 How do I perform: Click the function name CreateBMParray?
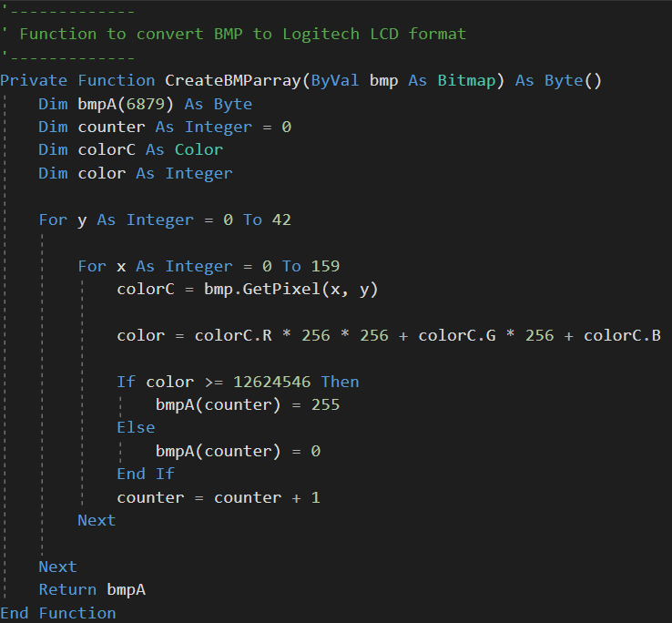tap(233, 81)
